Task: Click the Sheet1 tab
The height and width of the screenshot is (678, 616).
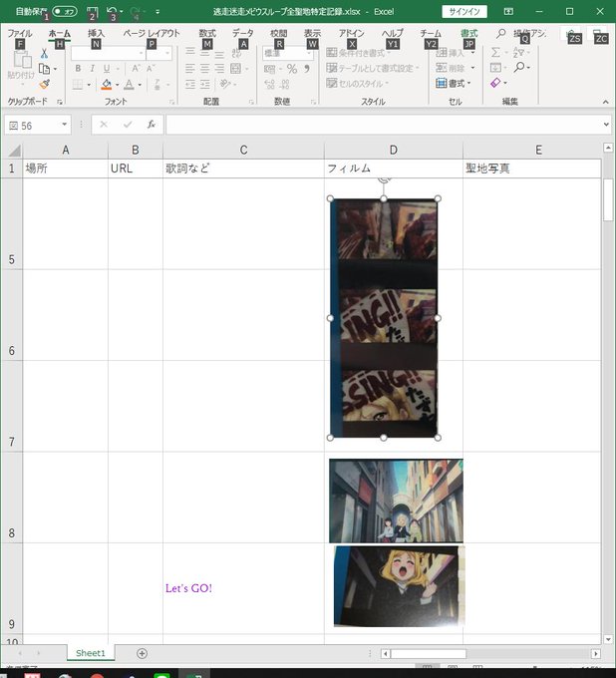Action: pos(91,653)
